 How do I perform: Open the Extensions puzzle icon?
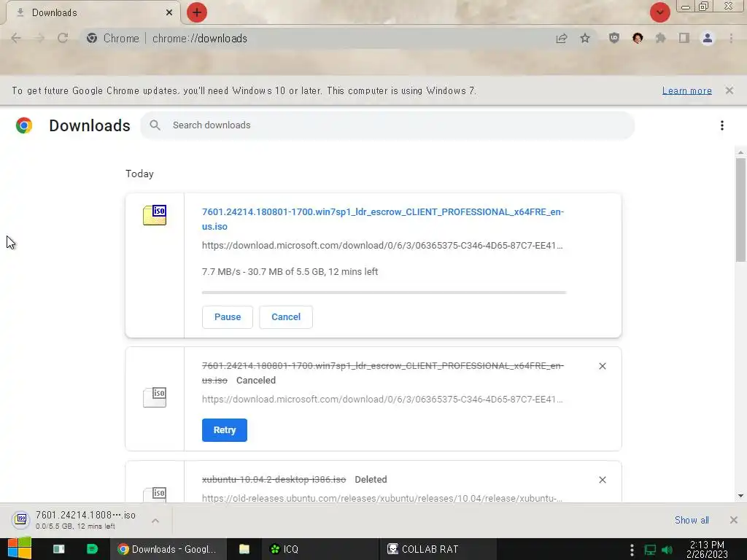point(661,38)
